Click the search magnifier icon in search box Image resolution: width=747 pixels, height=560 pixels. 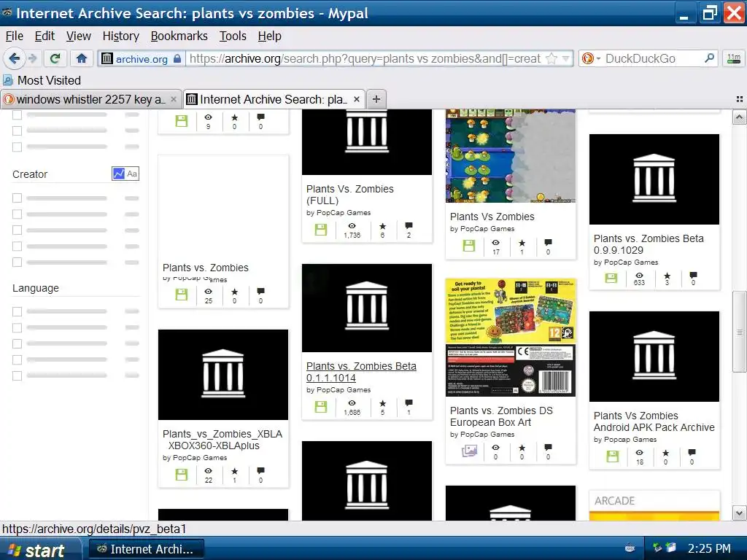709,58
